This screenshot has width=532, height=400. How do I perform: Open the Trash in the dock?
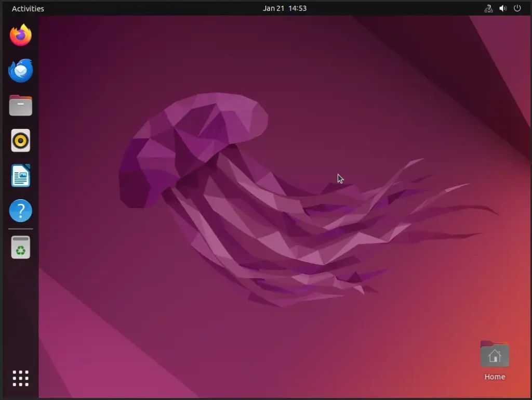pyautogui.click(x=21, y=248)
